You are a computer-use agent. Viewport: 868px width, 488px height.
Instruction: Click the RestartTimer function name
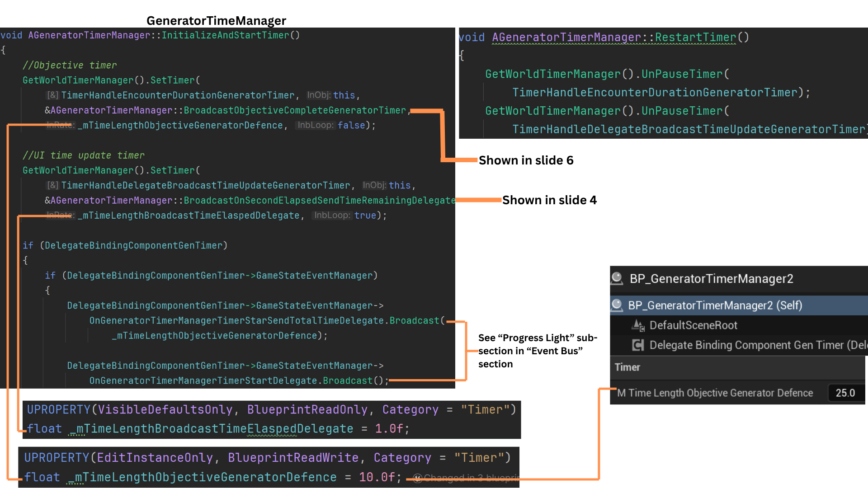pos(695,38)
